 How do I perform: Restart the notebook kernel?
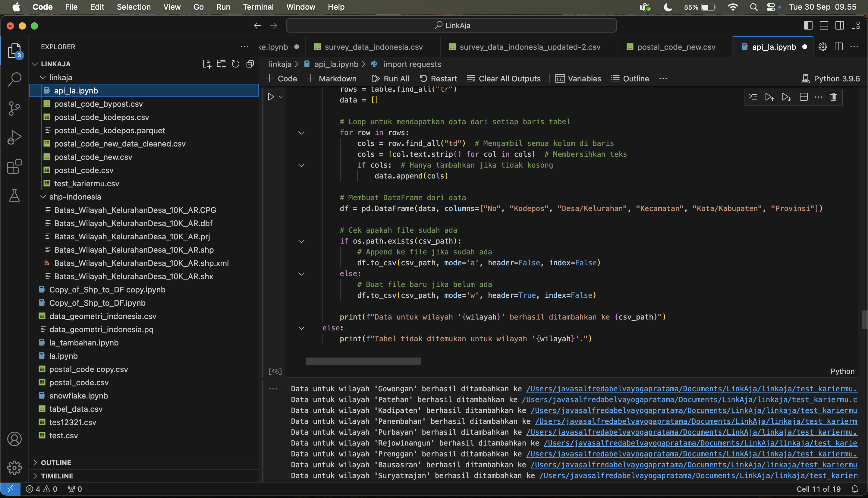click(x=438, y=79)
